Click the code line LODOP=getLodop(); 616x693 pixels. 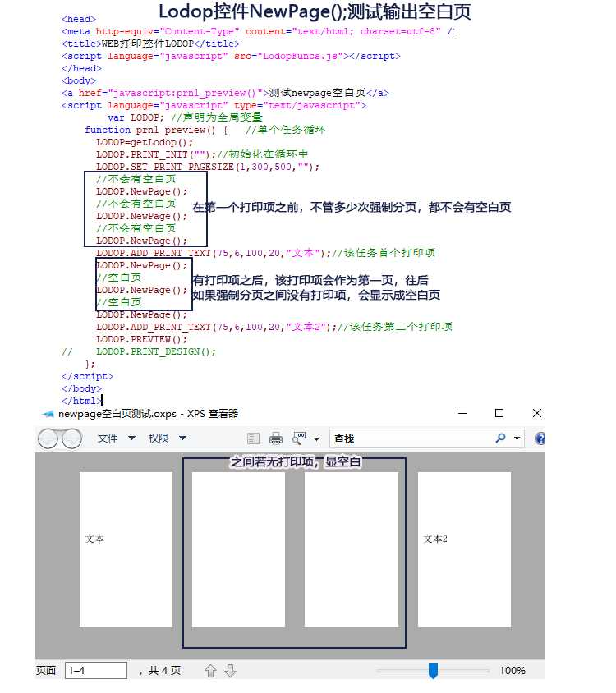coord(145,142)
